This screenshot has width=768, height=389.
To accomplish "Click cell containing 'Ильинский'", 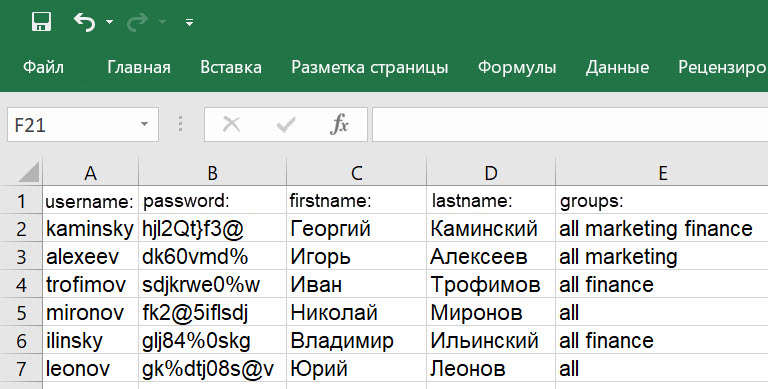I will pos(491,340).
